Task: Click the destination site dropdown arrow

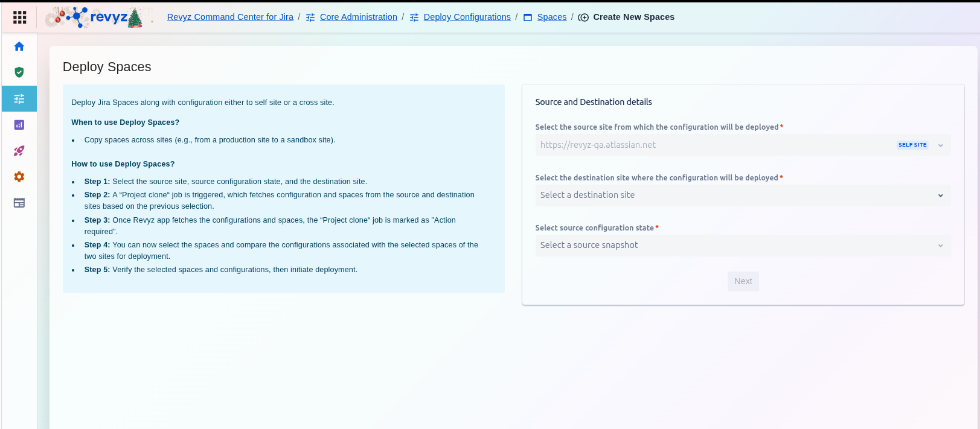Action: 940,195
